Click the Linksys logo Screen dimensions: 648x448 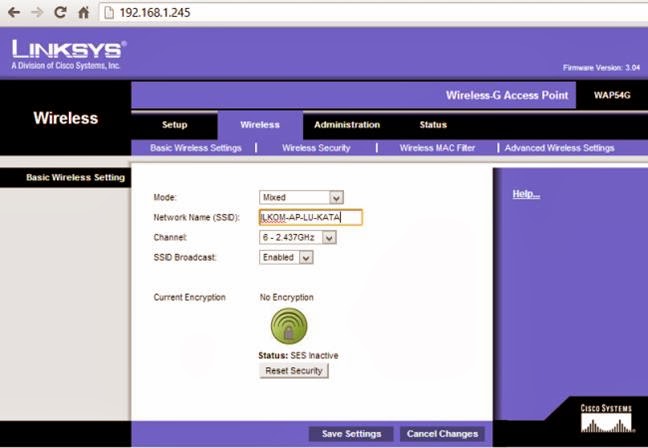pos(69,55)
